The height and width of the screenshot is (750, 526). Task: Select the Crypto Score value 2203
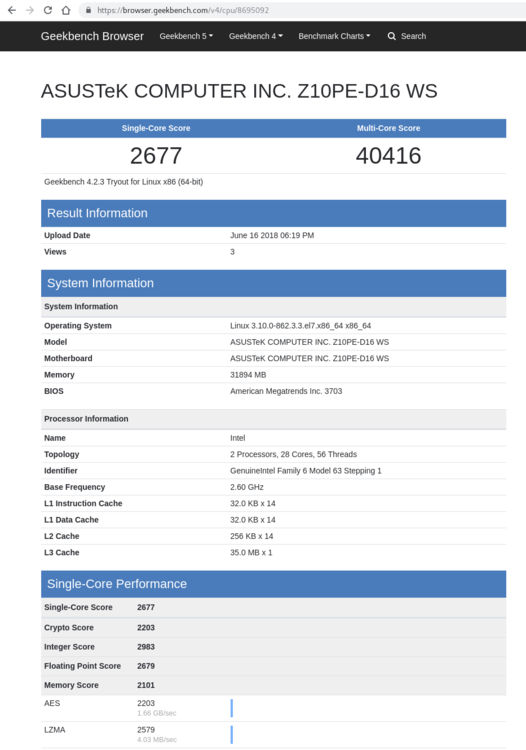146,628
